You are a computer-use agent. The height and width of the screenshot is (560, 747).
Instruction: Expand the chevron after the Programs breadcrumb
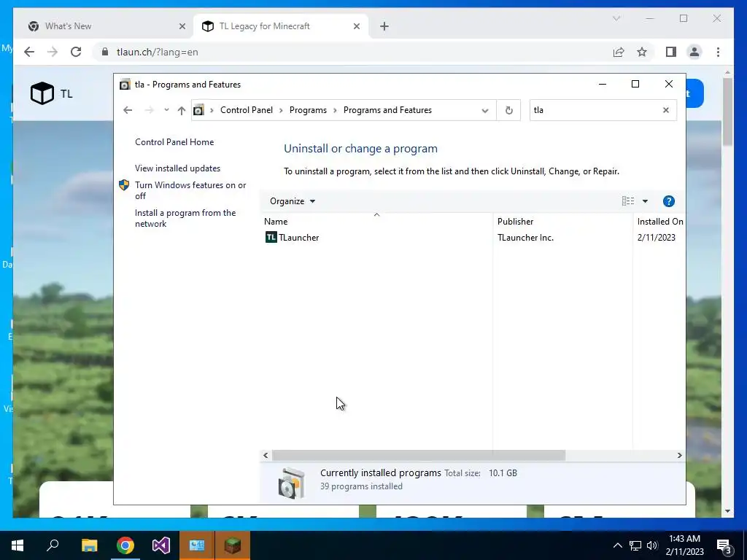335,111
